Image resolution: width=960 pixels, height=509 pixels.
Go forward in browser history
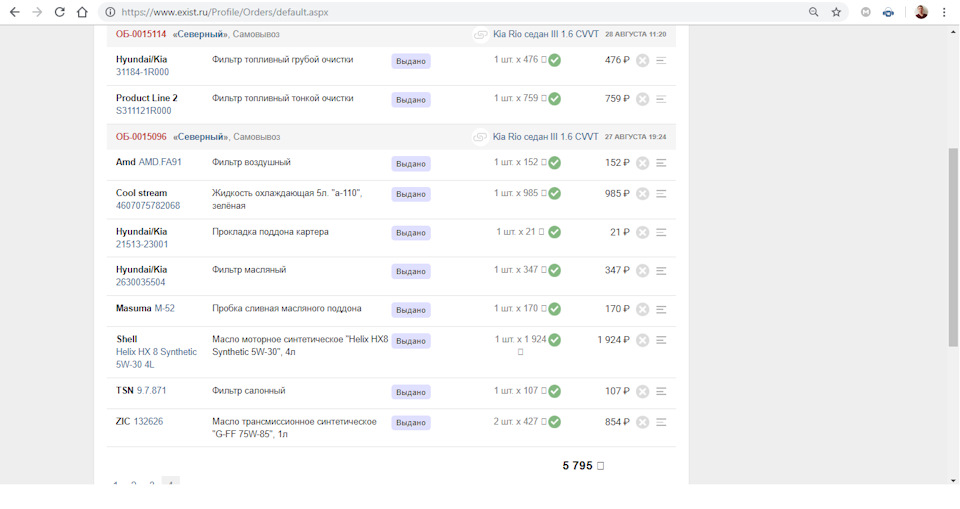coord(37,12)
